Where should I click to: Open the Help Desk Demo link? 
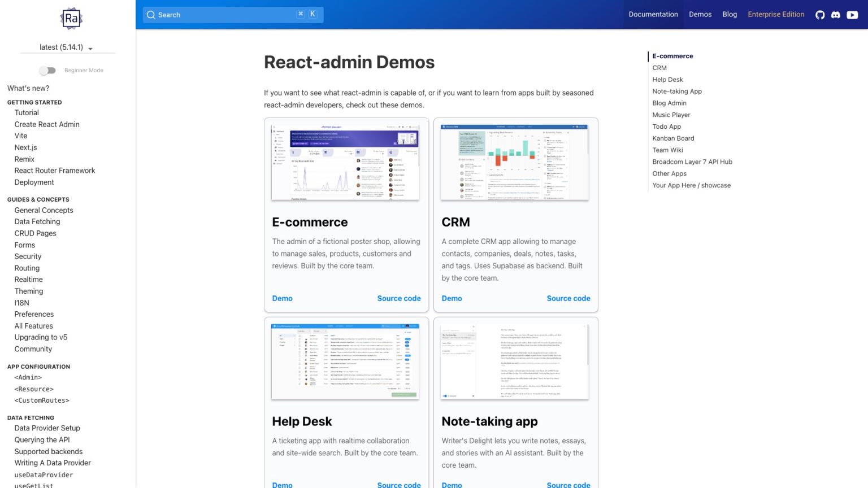click(x=282, y=484)
